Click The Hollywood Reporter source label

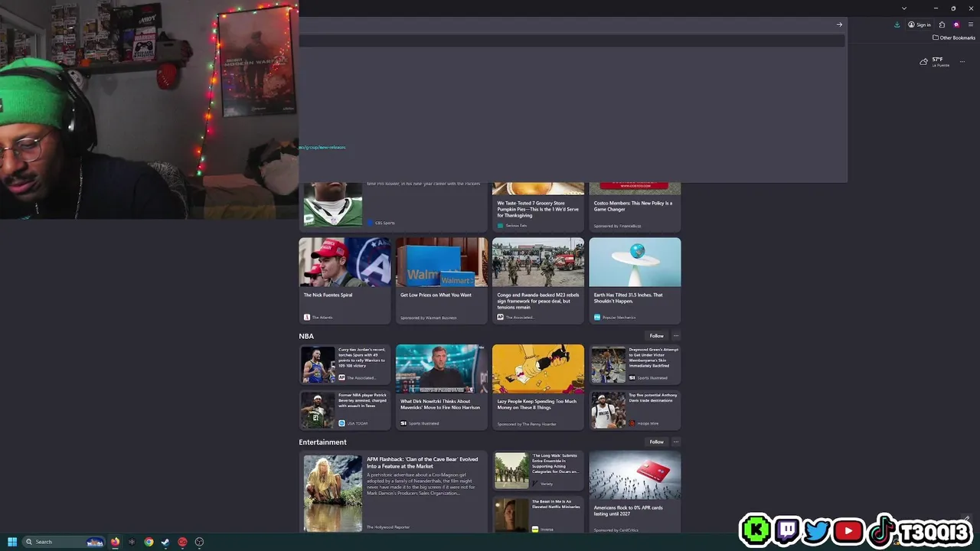tap(388, 527)
